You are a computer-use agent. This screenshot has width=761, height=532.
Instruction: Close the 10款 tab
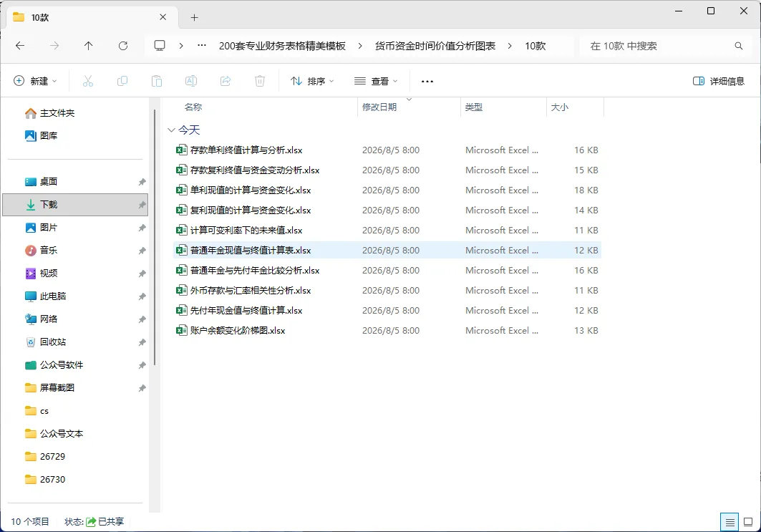163,17
